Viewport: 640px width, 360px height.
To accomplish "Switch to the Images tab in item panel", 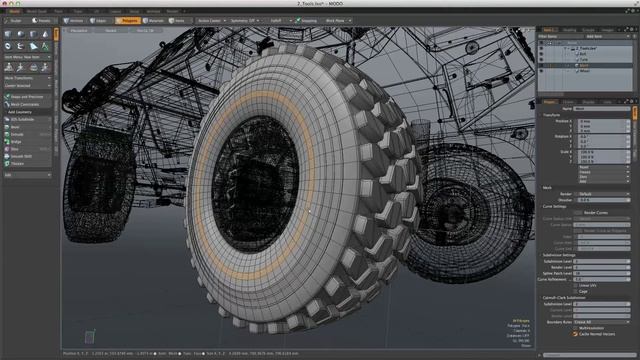I will coord(607,30).
